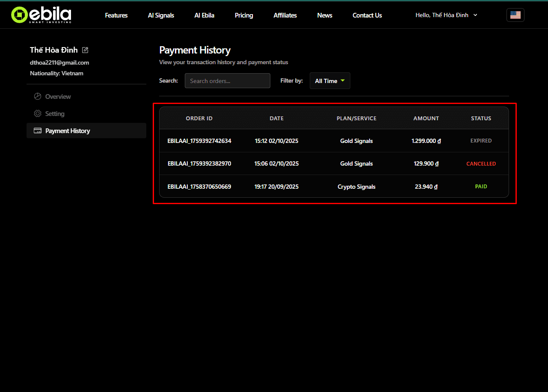Click the PAID status label

tap(481, 186)
